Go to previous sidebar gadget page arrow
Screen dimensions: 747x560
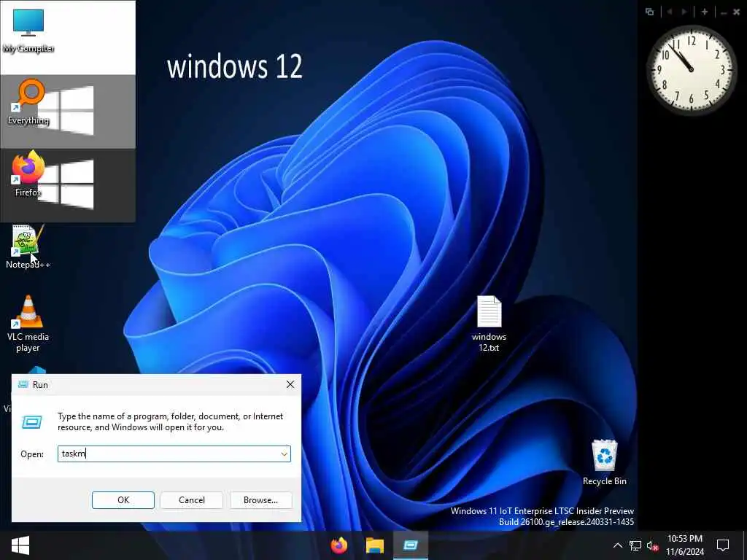(x=670, y=12)
